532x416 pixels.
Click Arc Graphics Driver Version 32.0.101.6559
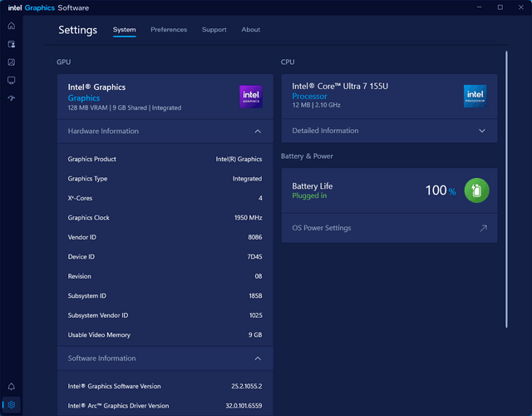click(244, 406)
